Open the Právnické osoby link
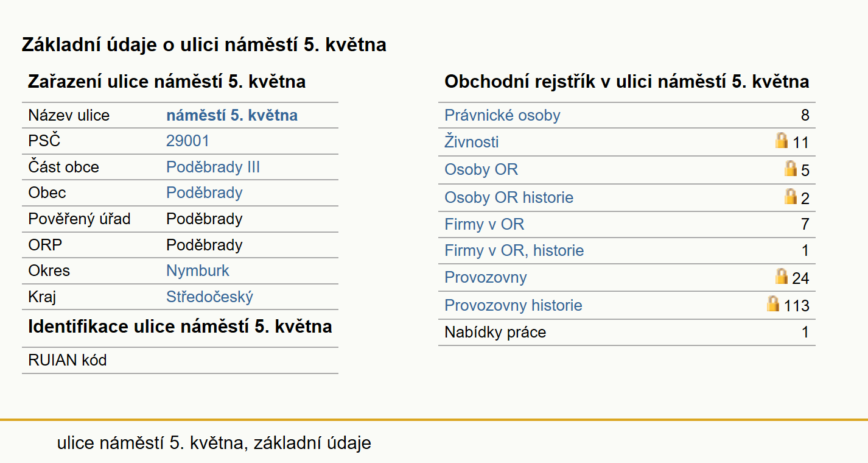The height and width of the screenshot is (463, 868). [x=502, y=116]
